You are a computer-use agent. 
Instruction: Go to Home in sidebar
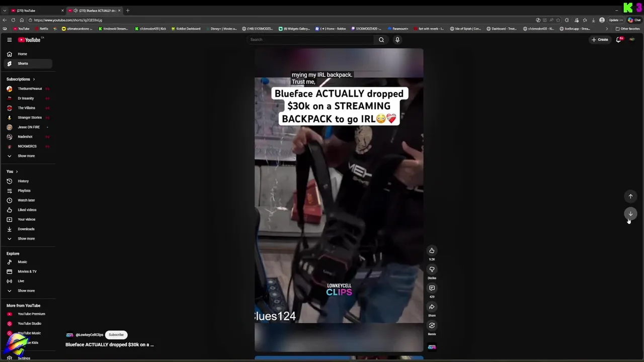pos(29,54)
